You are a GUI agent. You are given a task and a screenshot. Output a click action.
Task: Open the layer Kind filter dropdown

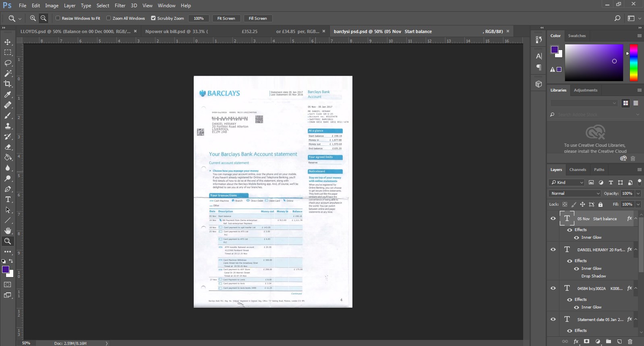point(566,183)
